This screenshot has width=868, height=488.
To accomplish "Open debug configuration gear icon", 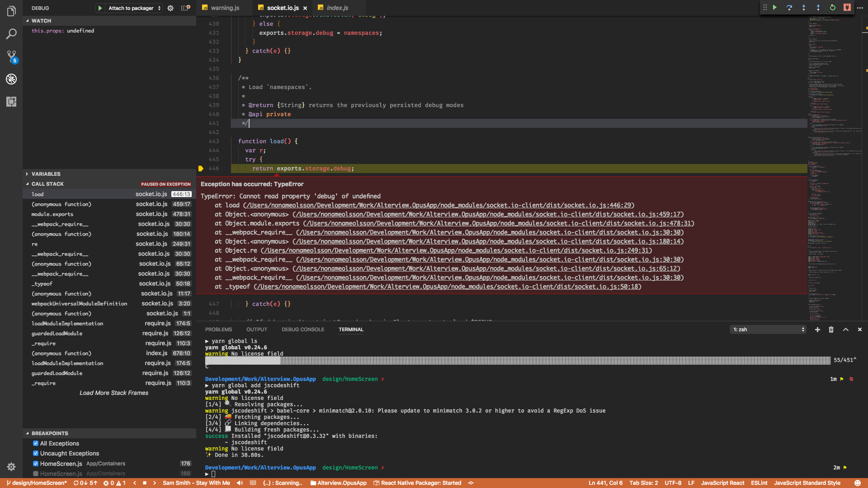I will point(170,8).
